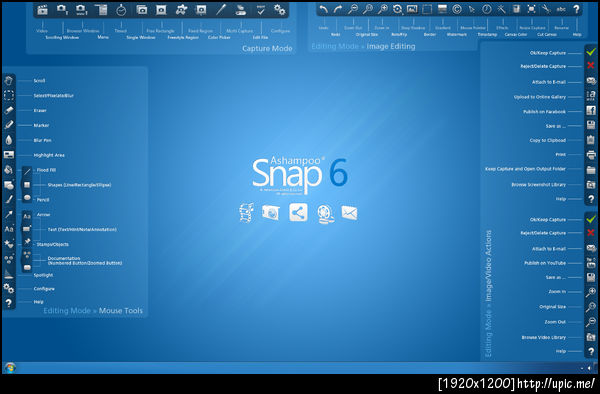Click Keep Capture and Open Output Folder icon
Screen dimensions: 600x394
click(591, 169)
